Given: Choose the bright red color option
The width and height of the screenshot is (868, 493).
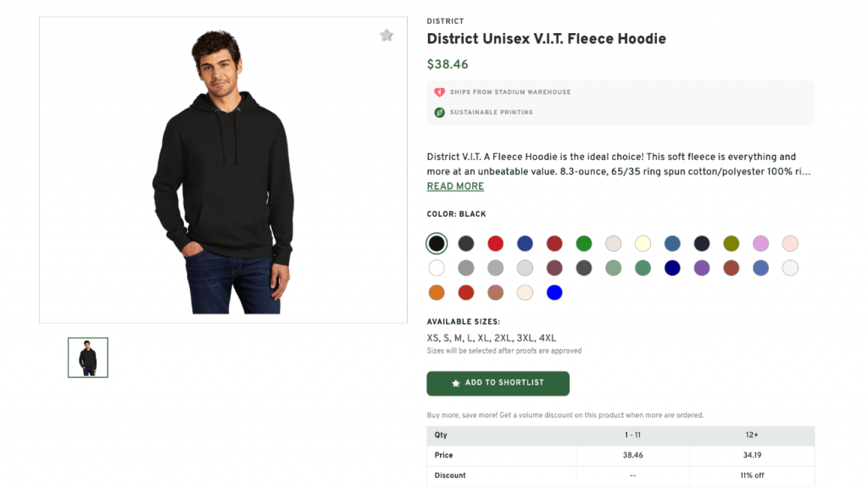Looking at the screenshot, I should (x=495, y=243).
